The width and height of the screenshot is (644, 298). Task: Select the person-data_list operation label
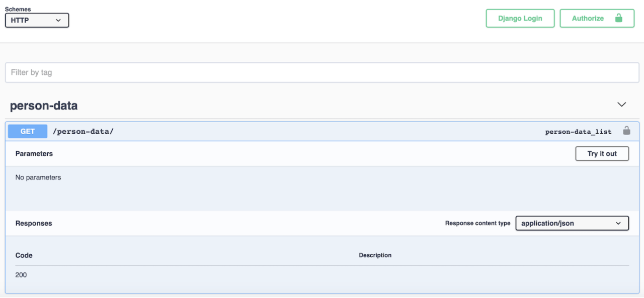pos(578,131)
